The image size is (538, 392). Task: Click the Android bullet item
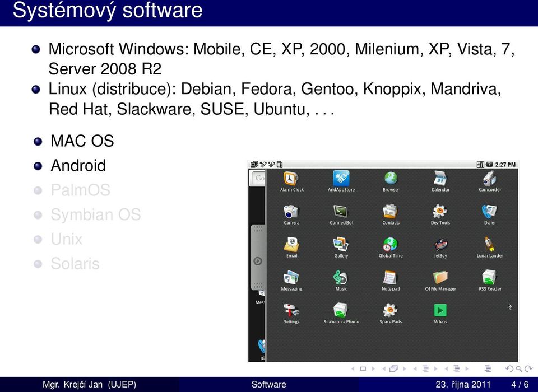pyautogui.click(x=78, y=166)
